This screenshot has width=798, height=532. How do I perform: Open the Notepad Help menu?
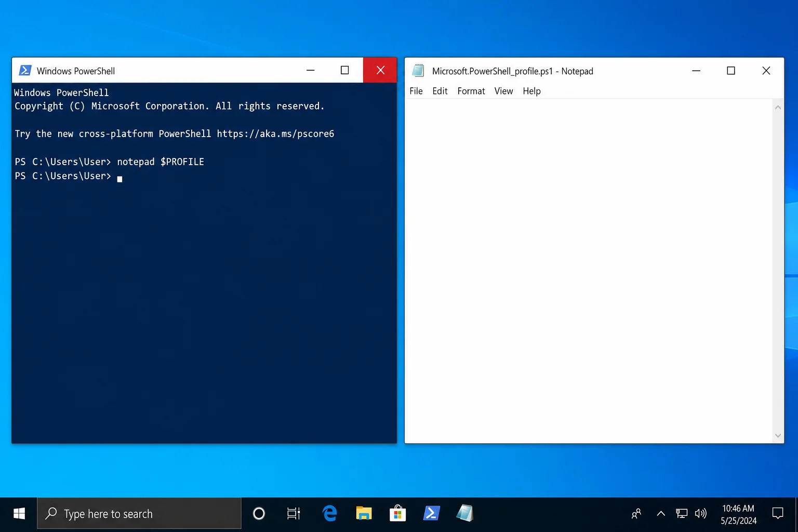pos(531,91)
